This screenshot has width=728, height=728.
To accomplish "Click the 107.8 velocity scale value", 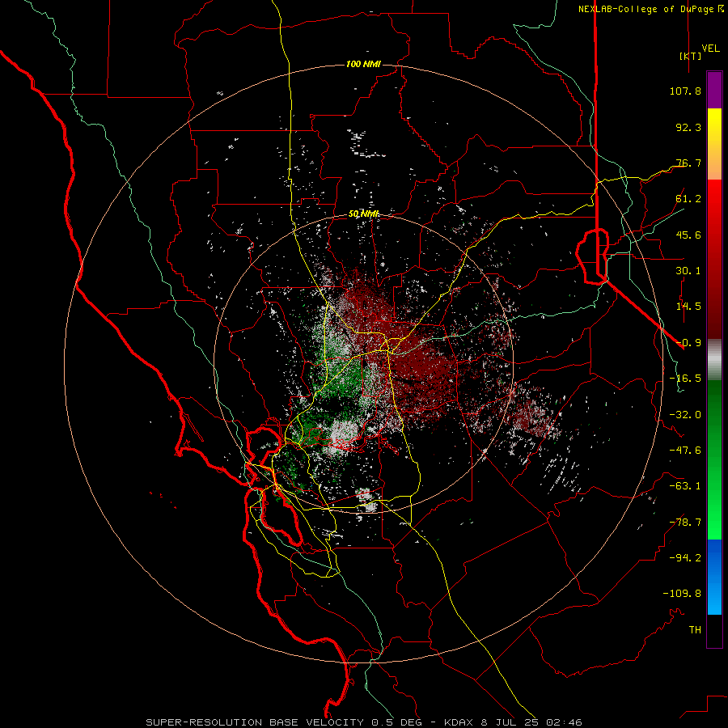I will click(685, 91).
